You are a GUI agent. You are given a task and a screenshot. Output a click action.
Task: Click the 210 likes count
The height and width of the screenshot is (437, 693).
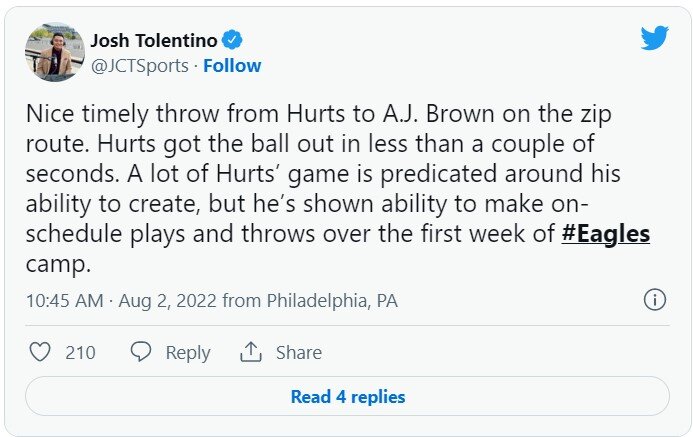point(80,352)
